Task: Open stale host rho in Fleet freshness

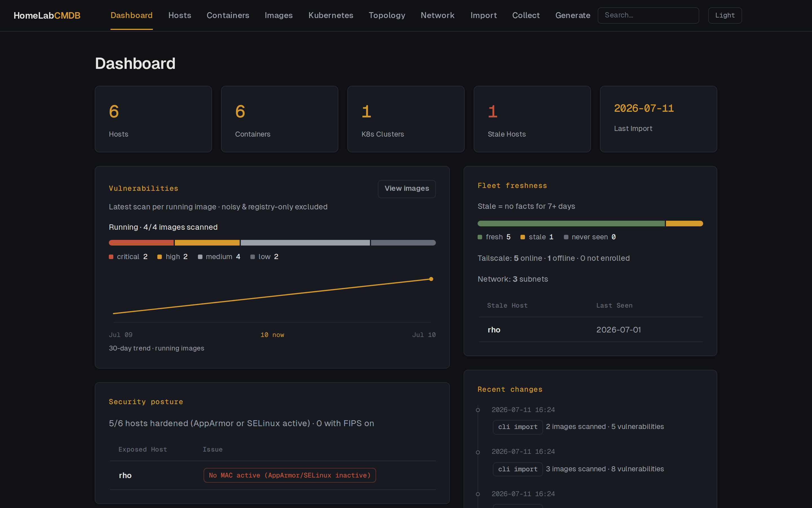Action: pos(494,330)
